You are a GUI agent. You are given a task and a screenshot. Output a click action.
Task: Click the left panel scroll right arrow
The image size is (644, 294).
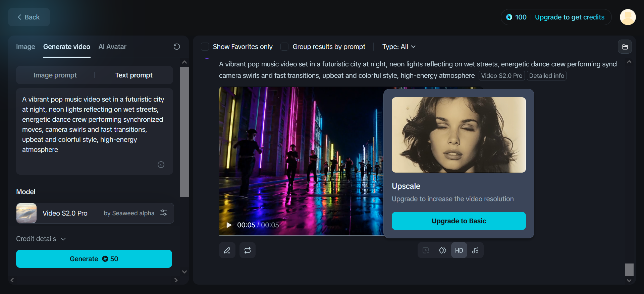click(x=176, y=280)
